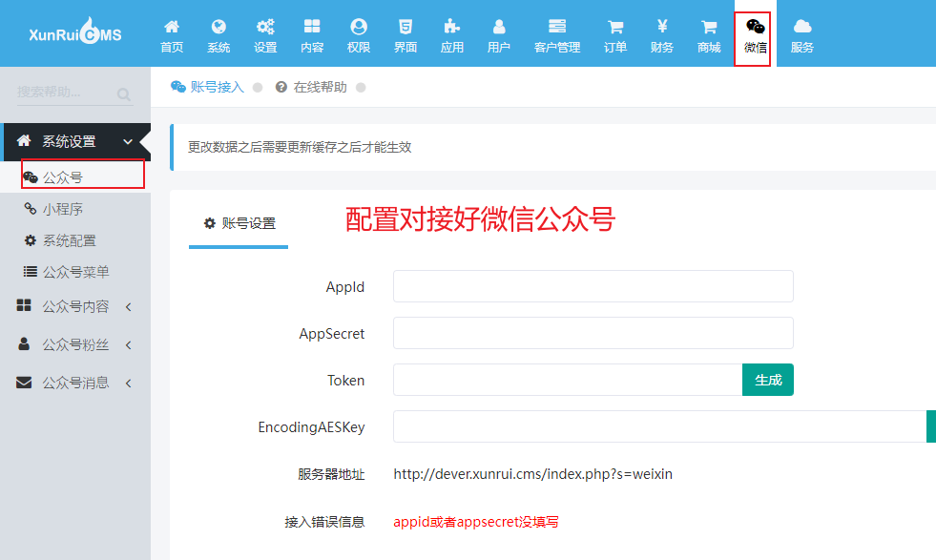
Task: Expand the 公众号粉丝 sidebar section
Action: click(x=75, y=344)
